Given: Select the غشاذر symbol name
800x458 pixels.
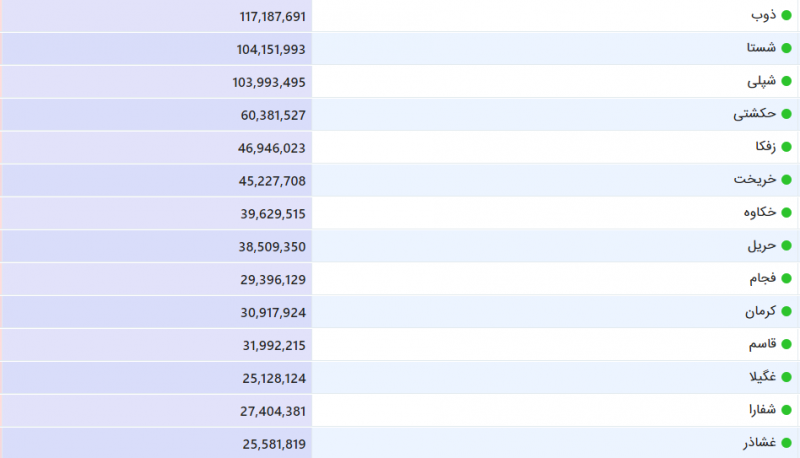Looking at the screenshot, I should pos(759,443).
